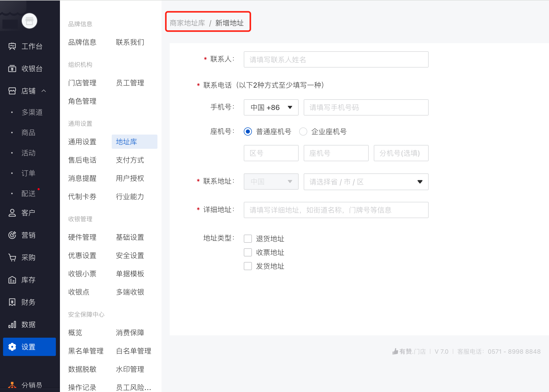Click the 数据 data analytics icon
This screenshot has width=549, height=392.
pos(12,324)
